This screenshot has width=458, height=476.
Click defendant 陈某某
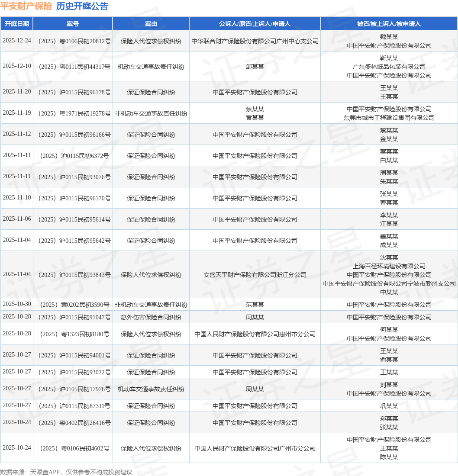click(389, 457)
